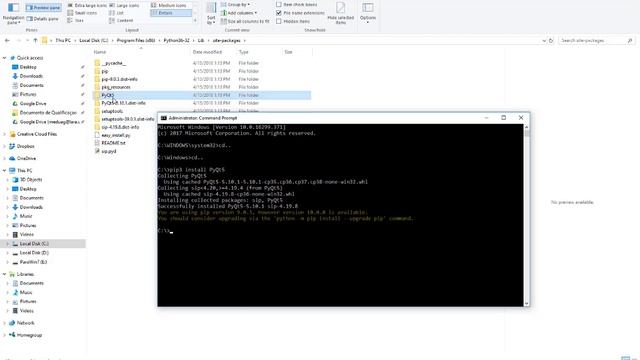Refresh the folder view
The image size is (640, 360).
551,40
